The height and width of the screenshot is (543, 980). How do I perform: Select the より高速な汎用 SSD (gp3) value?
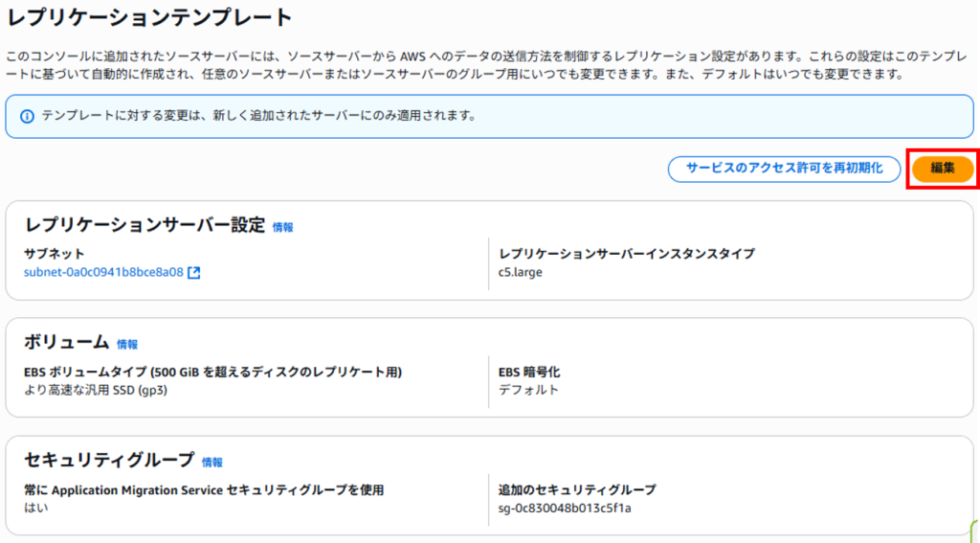pos(96,391)
